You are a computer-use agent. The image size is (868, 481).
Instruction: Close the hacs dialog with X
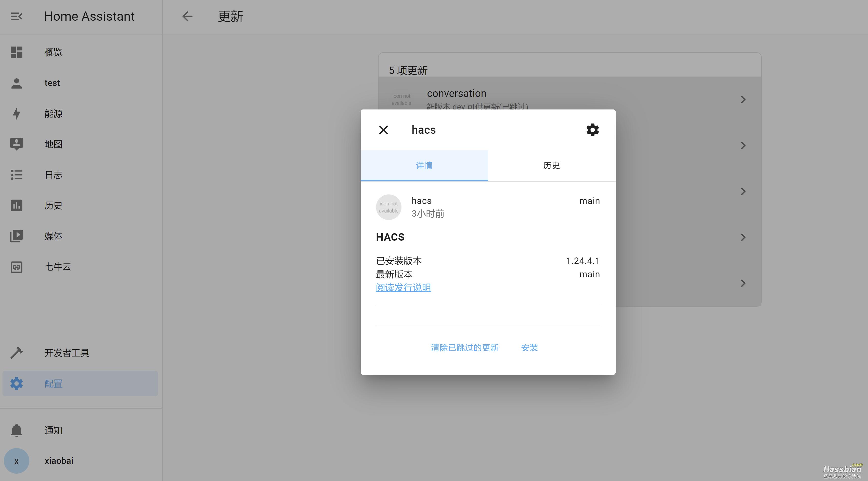tap(383, 130)
